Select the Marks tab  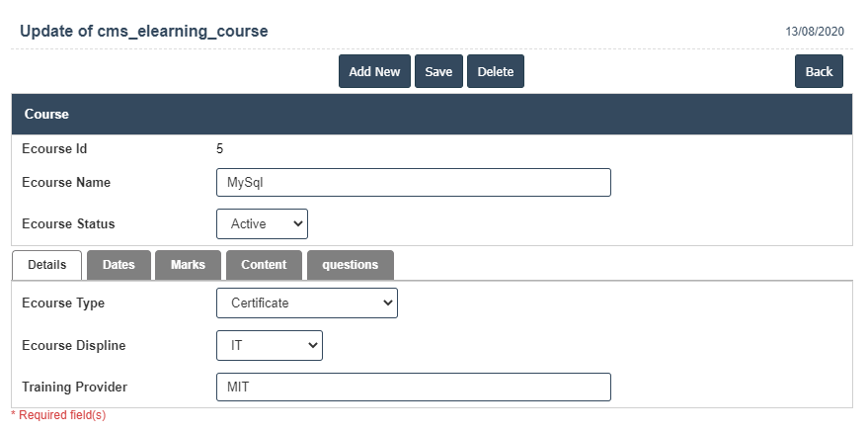pyautogui.click(x=188, y=265)
